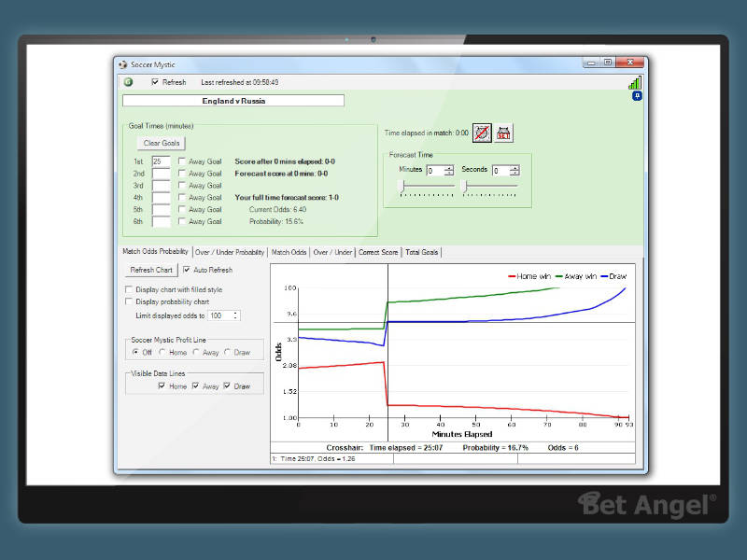Viewport: 747px width, 560px height.
Task: Click the green refresh circle icon
Action: click(128, 82)
